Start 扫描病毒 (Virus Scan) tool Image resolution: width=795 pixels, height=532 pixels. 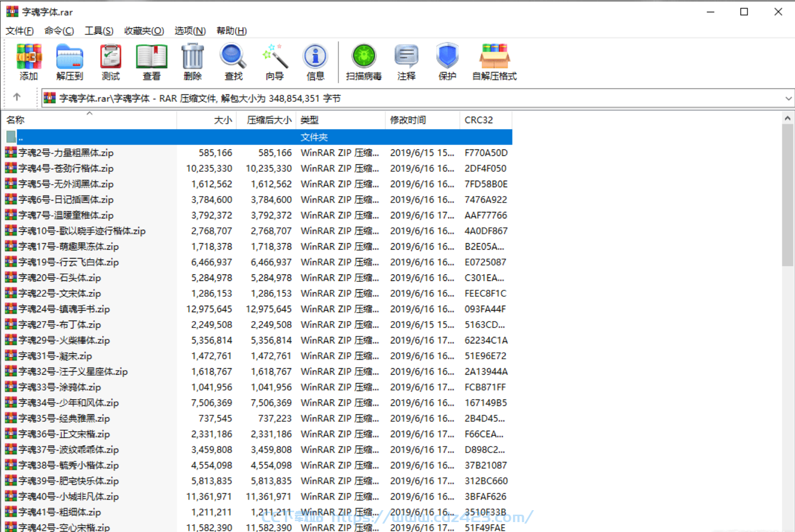point(363,62)
